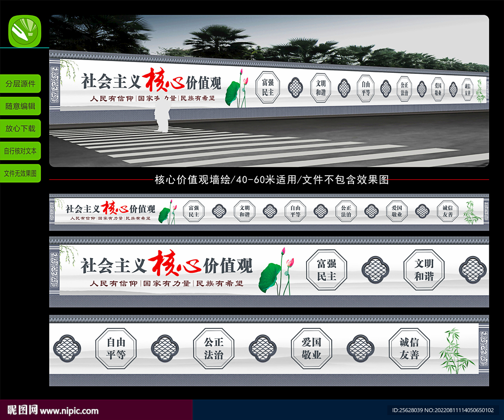Open the street wall mockup preview image
This screenshot has height=420, width=504.
pos(269,91)
